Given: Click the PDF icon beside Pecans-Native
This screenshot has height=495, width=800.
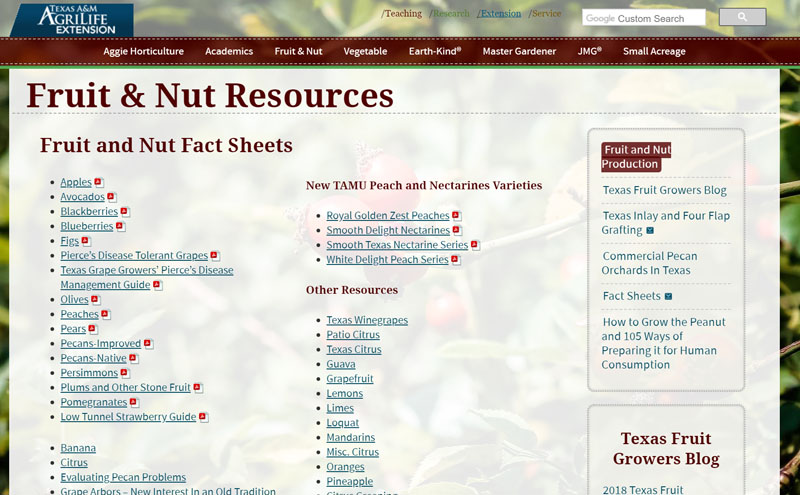Looking at the screenshot, I should [133, 358].
